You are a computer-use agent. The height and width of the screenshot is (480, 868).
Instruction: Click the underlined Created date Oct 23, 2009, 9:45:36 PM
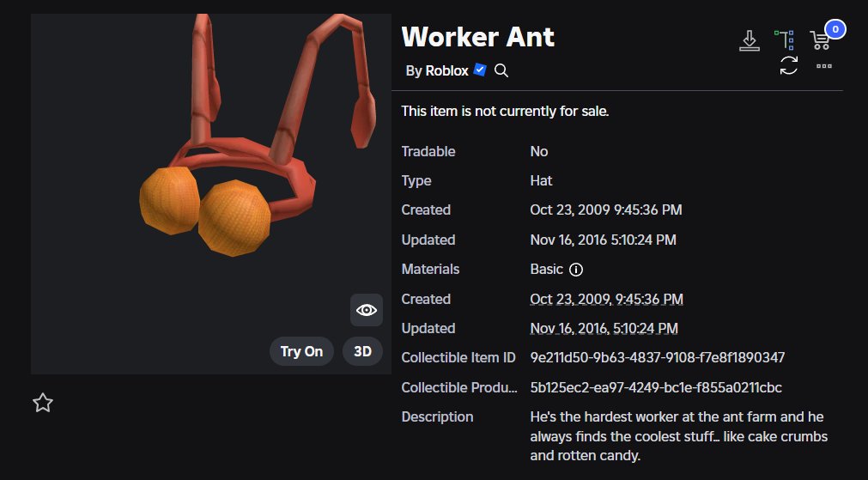[606, 300]
